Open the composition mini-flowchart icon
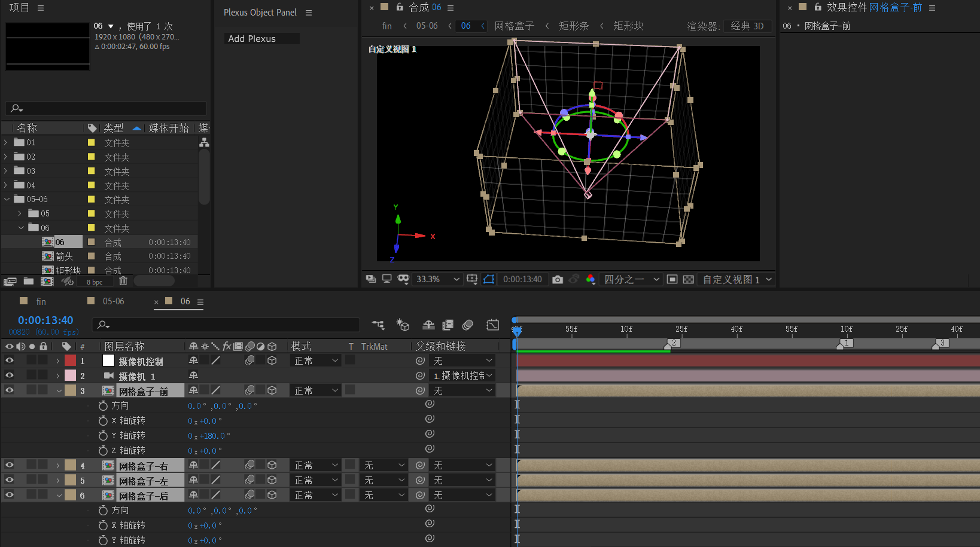The width and height of the screenshot is (980, 547). pos(378,325)
